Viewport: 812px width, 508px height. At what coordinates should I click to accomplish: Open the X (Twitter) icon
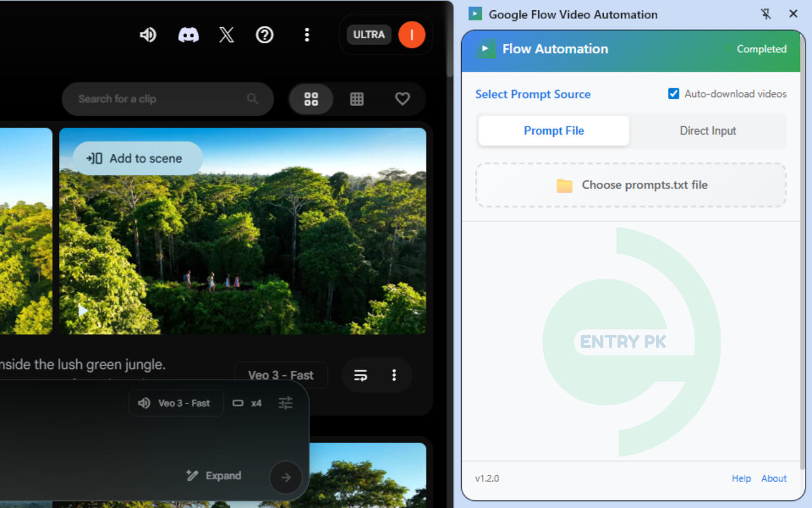pos(226,35)
